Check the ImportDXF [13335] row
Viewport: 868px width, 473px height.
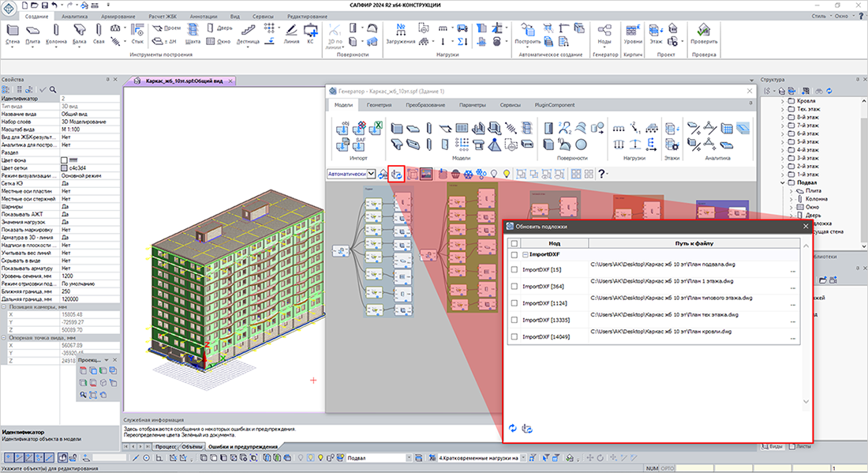pos(514,320)
